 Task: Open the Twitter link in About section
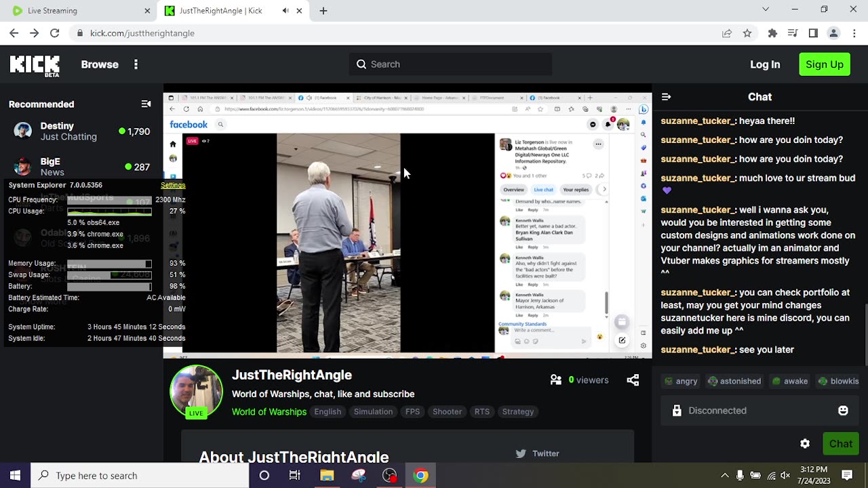pos(538,453)
